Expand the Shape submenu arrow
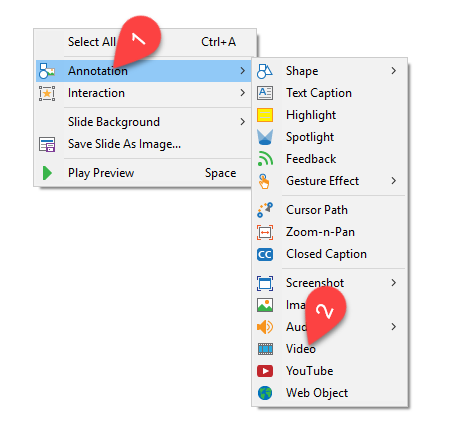Viewport: 449px width, 437px height. pos(394,71)
